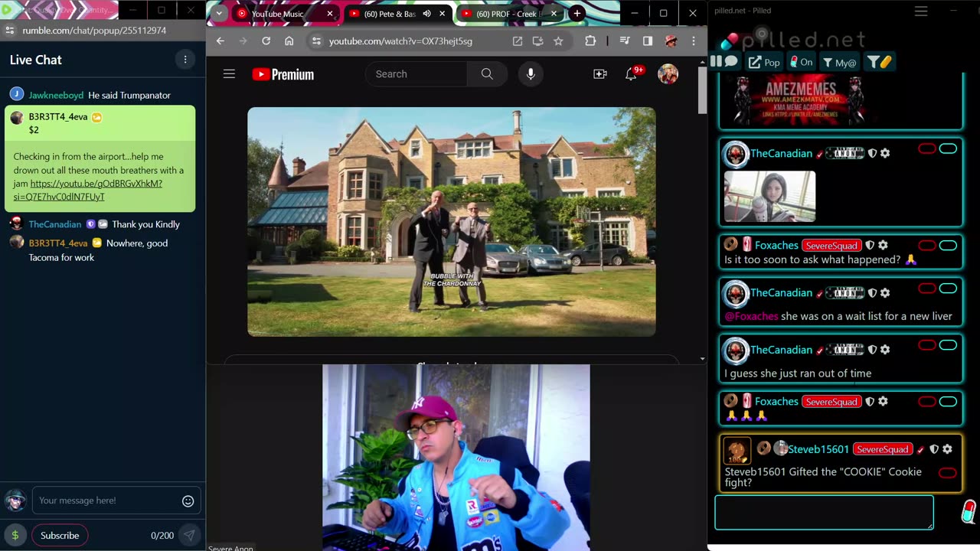Open gear settings for Steveb15601's message
Image resolution: width=980 pixels, height=551 pixels.
click(947, 449)
